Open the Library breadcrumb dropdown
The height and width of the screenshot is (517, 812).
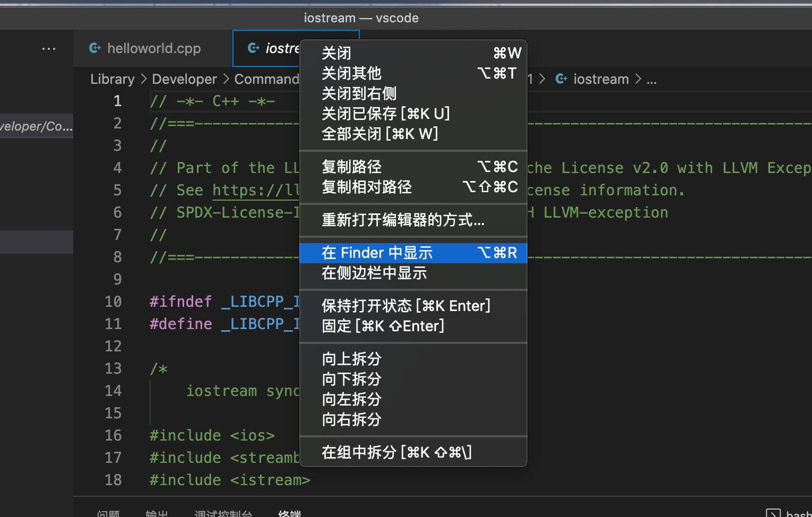point(112,79)
